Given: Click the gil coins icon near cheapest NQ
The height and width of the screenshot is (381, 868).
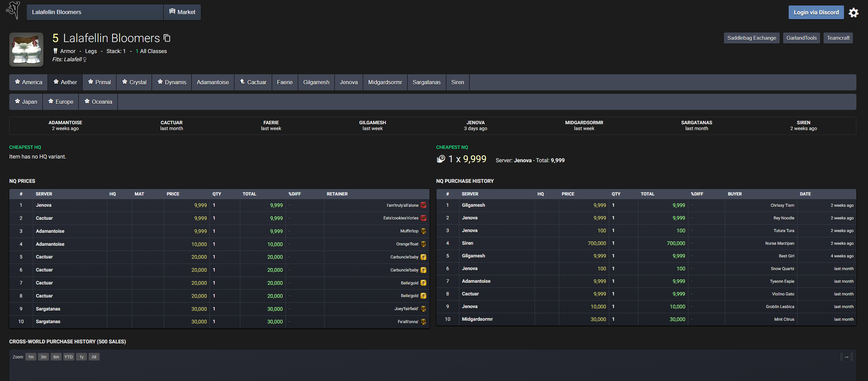Looking at the screenshot, I should tap(441, 159).
